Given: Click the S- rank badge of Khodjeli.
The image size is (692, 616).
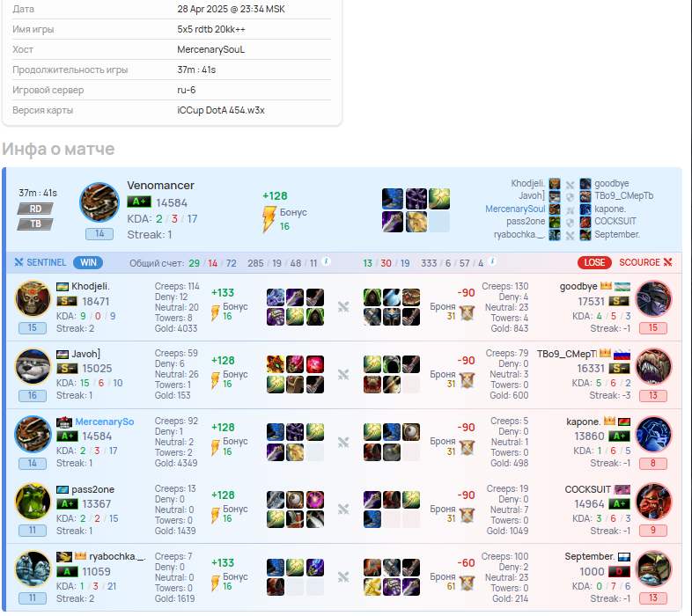Looking at the screenshot, I should click(67, 301).
